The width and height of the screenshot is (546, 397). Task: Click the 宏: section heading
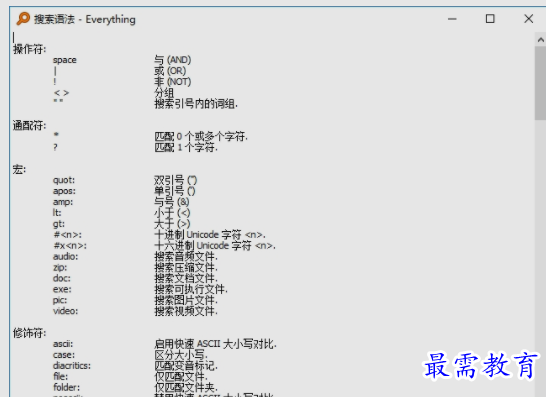[19, 169]
